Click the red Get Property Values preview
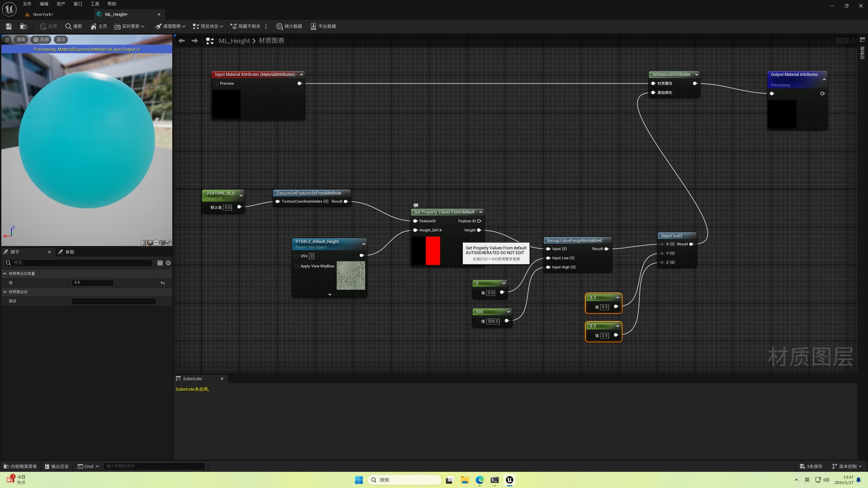The image size is (868, 488). [x=433, y=251]
